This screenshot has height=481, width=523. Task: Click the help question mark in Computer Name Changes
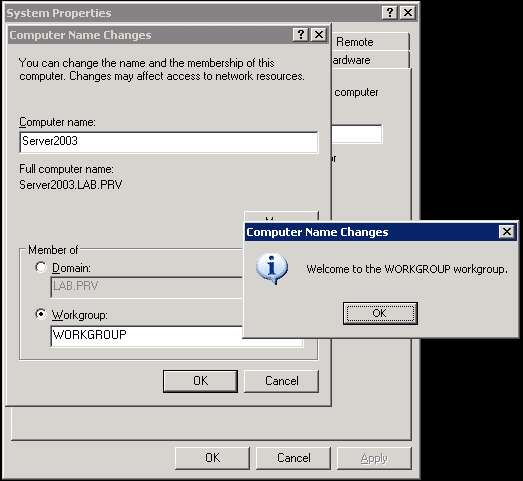(x=301, y=34)
